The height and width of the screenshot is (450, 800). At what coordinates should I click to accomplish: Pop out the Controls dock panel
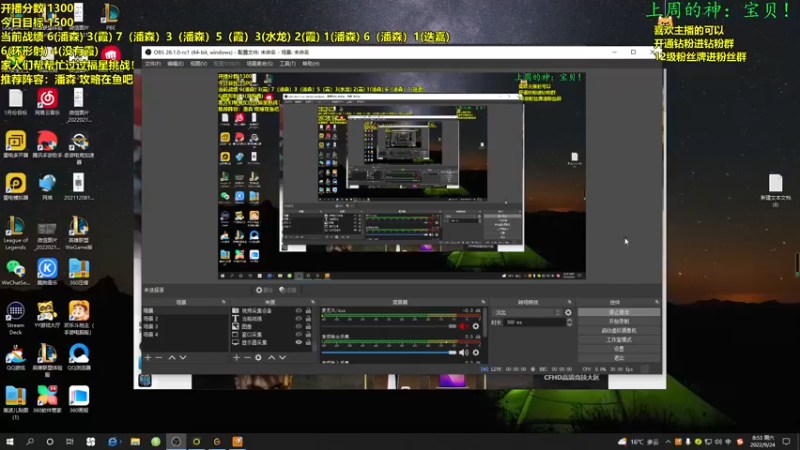coord(657,302)
